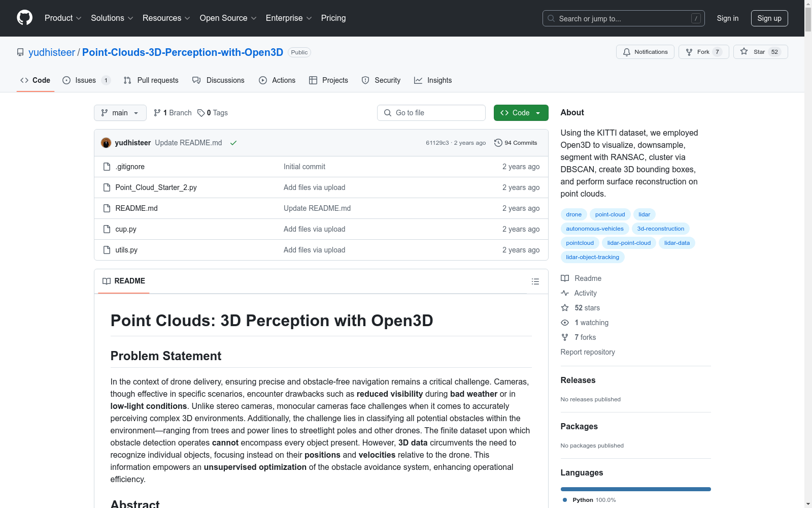Open the yudhisteer owner profile link
The height and width of the screenshot is (508, 812).
click(52, 52)
